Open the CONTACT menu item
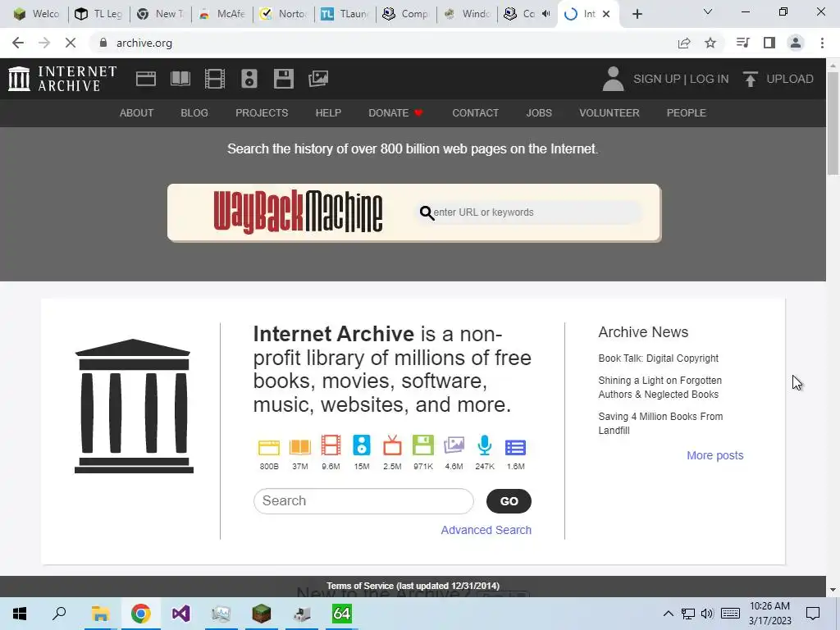 475,113
